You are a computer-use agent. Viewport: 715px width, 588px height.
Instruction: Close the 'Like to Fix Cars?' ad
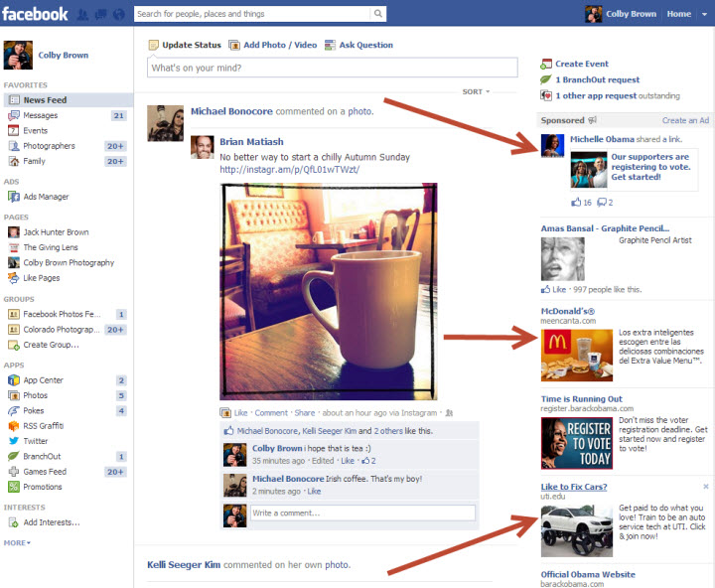pyautogui.click(x=705, y=487)
